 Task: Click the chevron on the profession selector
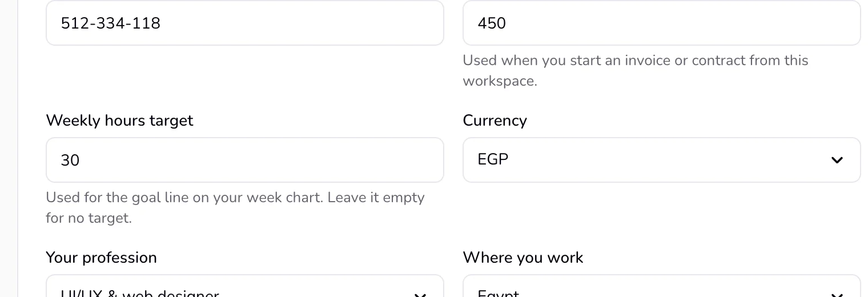tap(420, 295)
